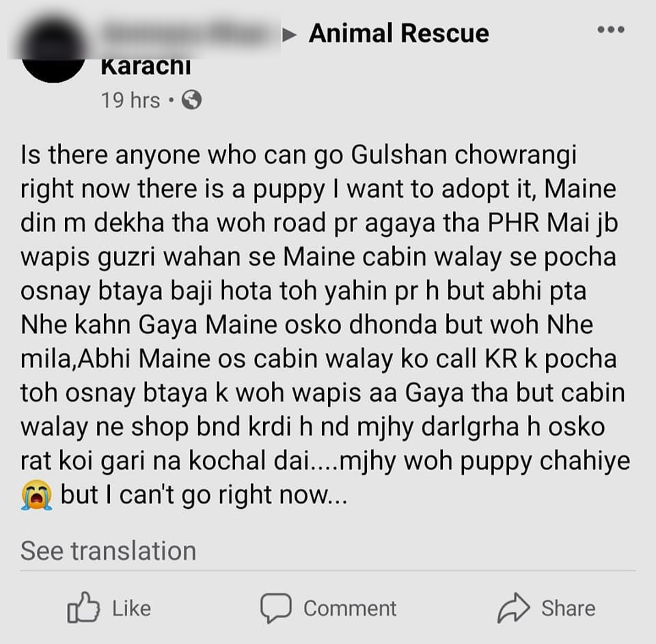Click the crying face emoji in post
Viewport: 656px width, 644px height.
[37, 495]
